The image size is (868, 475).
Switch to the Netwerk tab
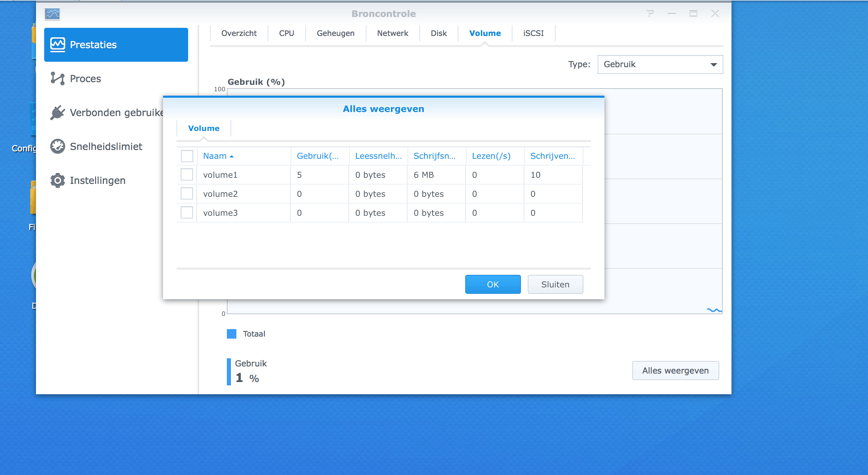[393, 33]
